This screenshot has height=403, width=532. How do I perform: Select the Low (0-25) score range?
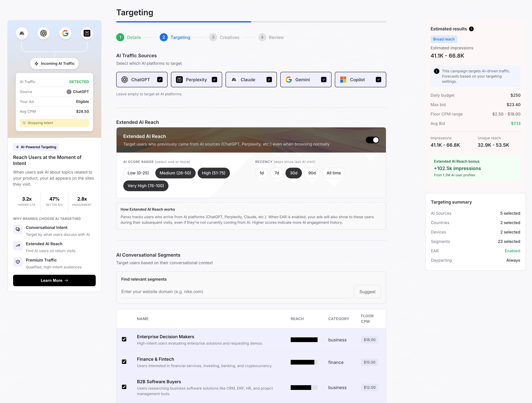[138, 173]
